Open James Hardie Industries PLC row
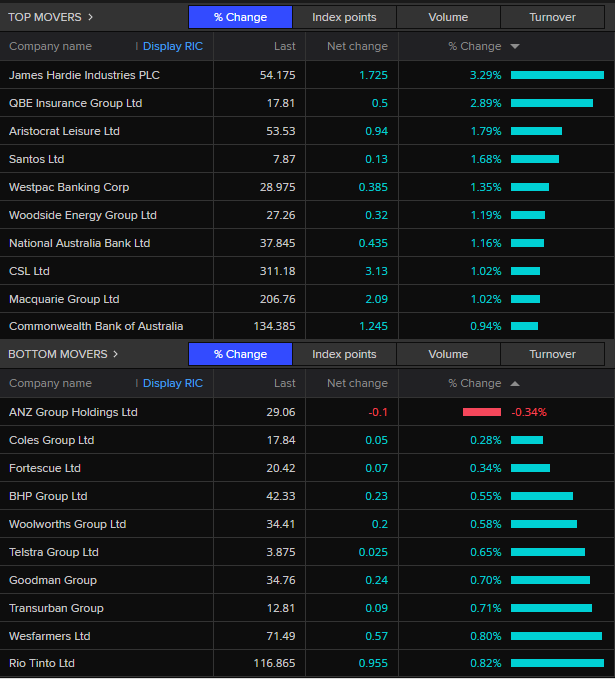 tap(84, 75)
